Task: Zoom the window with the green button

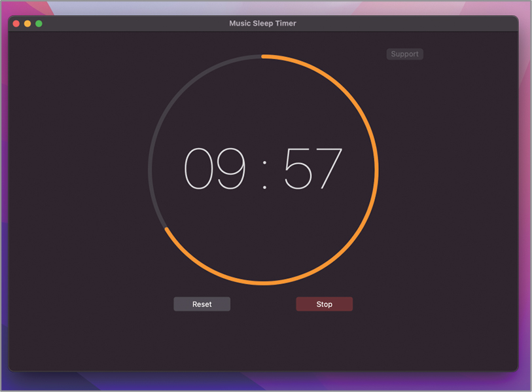Action: (39, 24)
